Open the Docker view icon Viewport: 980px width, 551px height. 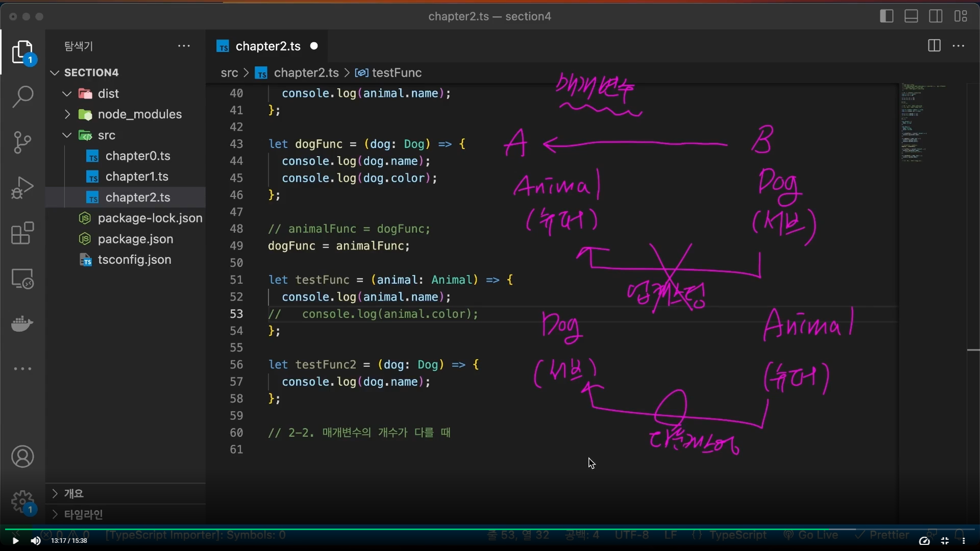pyautogui.click(x=22, y=323)
